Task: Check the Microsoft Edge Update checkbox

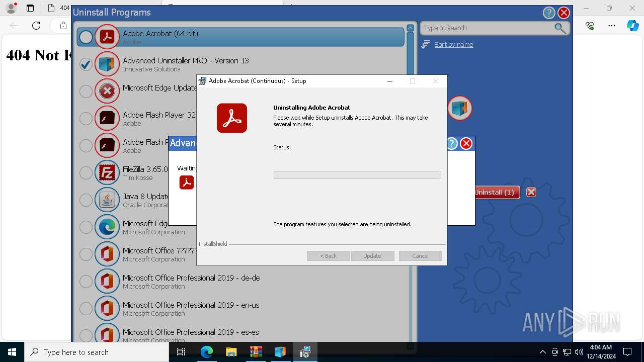Action: click(x=86, y=91)
